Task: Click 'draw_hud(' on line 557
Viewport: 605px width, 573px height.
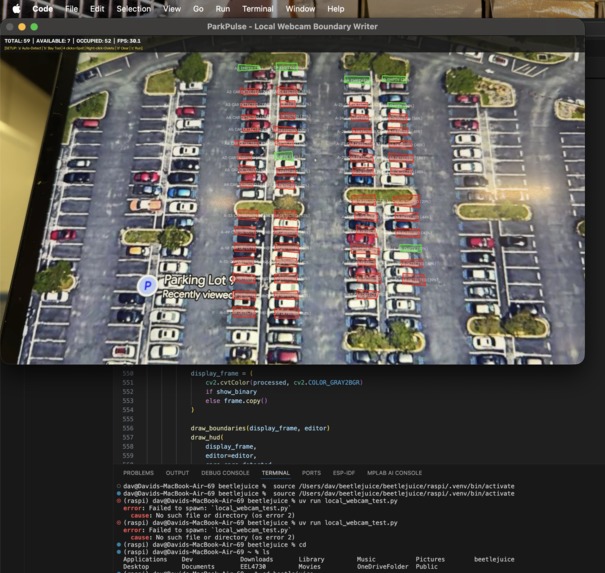Action: [207, 437]
